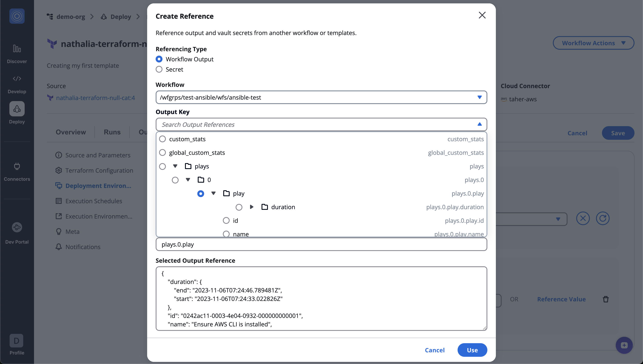Click the trash icon beside Reference Value
Image resolution: width=643 pixels, height=364 pixels.
pyautogui.click(x=605, y=299)
